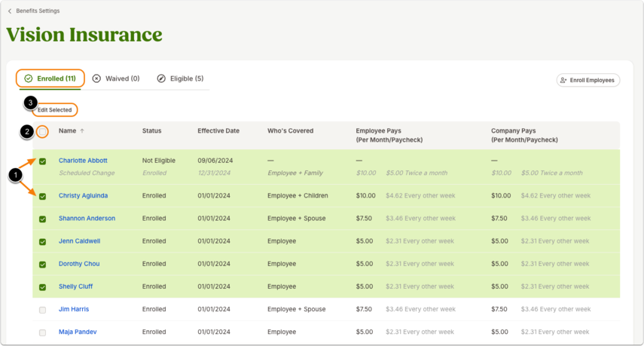The width and height of the screenshot is (644, 346).
Task: Sort by Name using the arrow
Action: click(82, 131)
